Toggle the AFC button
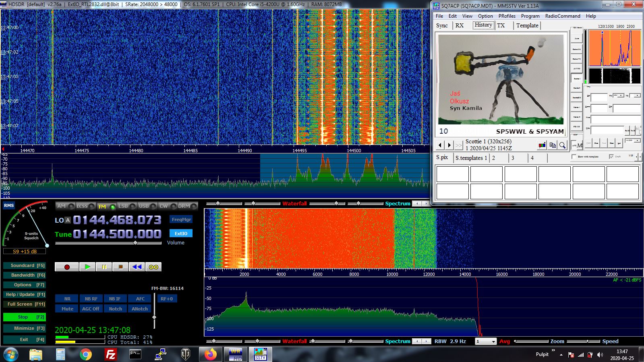The width and height of the screenshot is (644, 362). pos(140,299)
